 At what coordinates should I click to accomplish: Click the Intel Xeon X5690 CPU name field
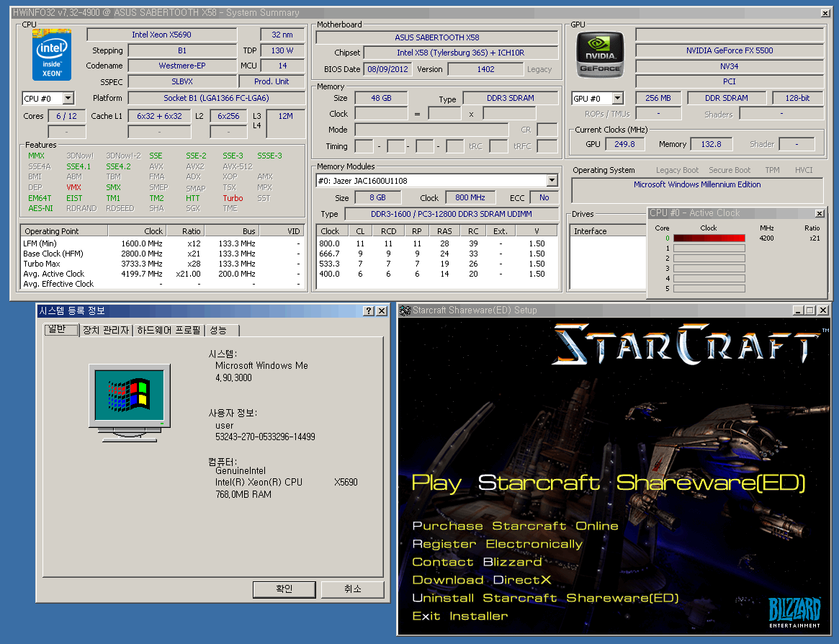point(161,35)
